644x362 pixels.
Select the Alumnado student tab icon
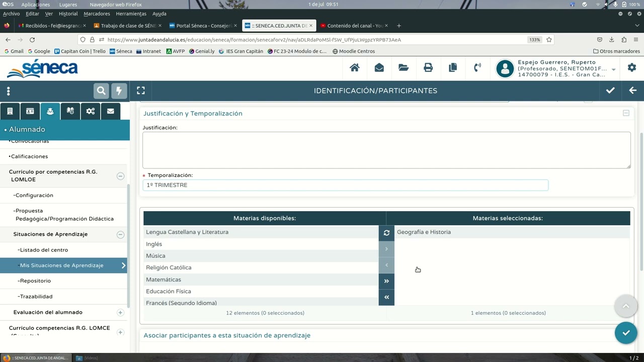[x=50, y=111]
